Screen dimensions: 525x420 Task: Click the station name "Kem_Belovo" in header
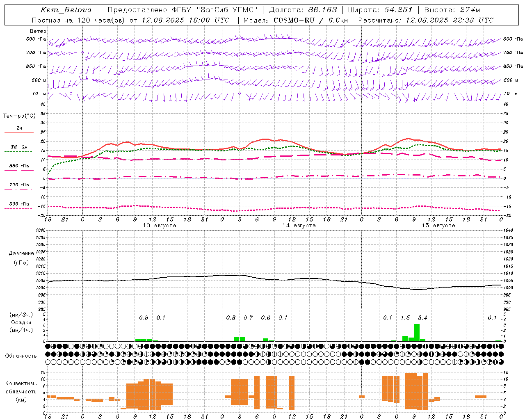(66, 10)
